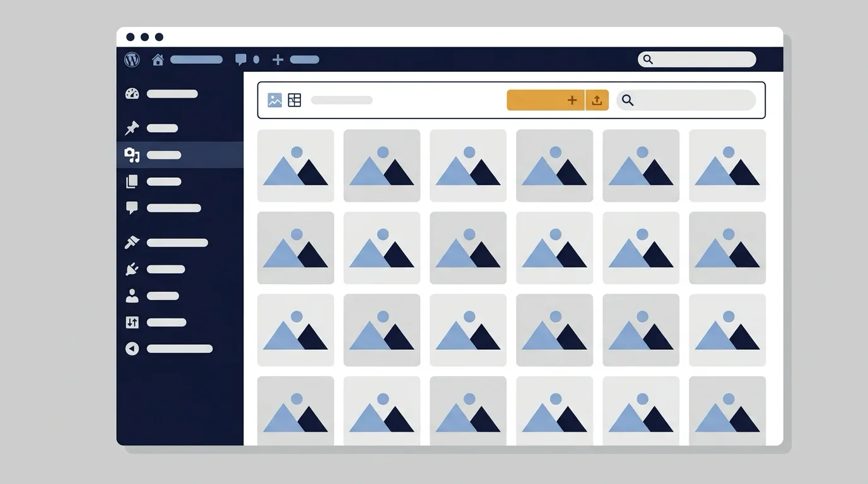Open the Tools up-down arrows icon in the sidebar
The width and height of the screenshot is (868, 484).
pyautogui.click(x=132, y=322)
